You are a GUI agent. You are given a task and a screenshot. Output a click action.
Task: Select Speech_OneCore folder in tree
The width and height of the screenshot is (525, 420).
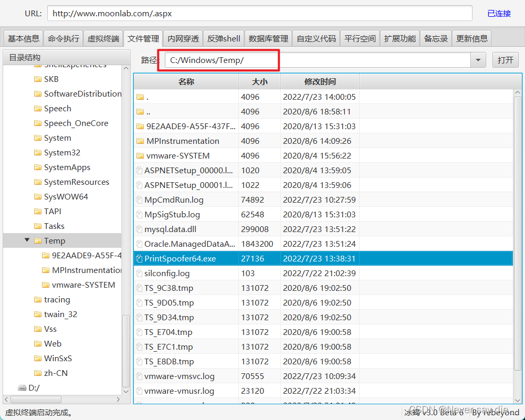point(76,123)
